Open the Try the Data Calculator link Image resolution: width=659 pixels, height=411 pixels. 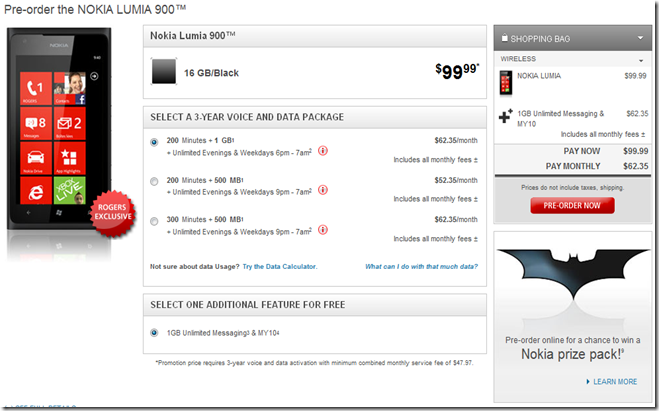pyautogui.click(x=279, y=266)
